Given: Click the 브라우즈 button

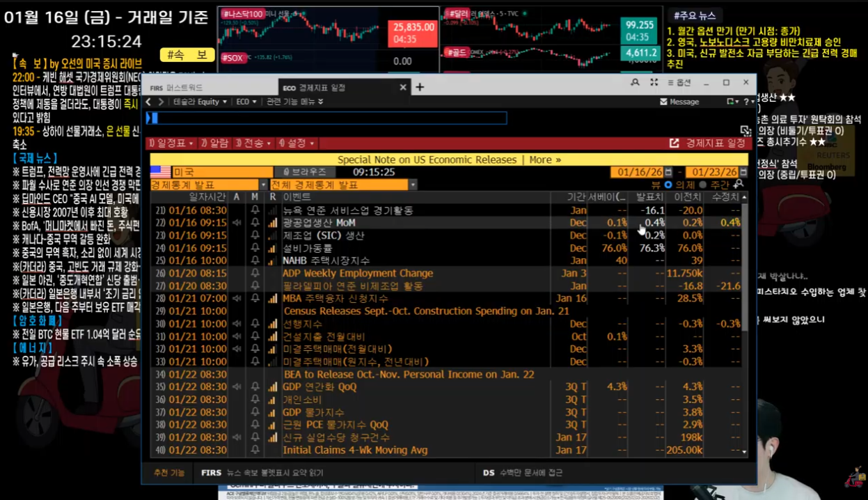Looking at the screenshot, I should point(306,172).
